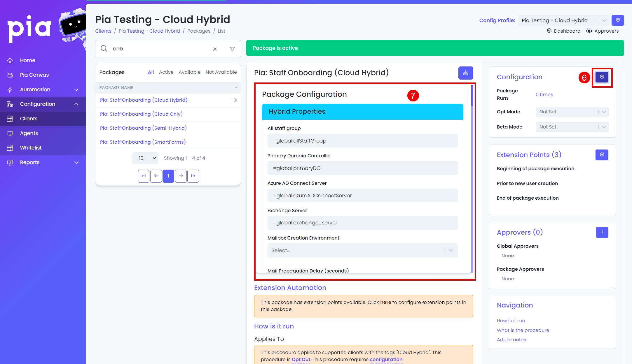Click the download package button
632x364 pixels.
(x=466, y=73)
